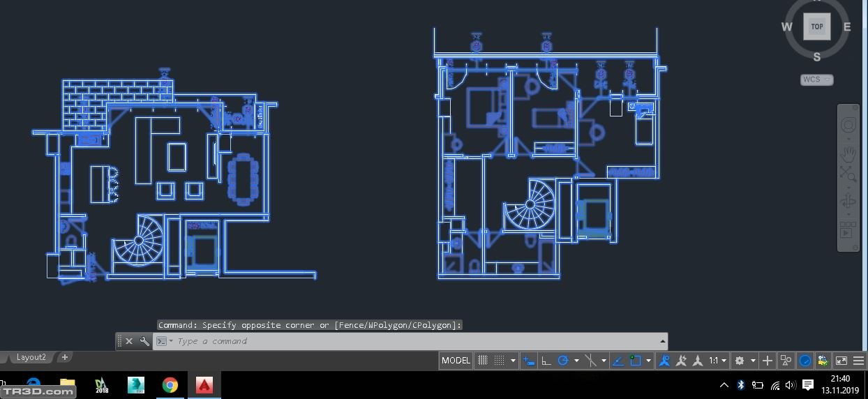Click the Zoom Extents navigation icon
The height and width of the screenshot is (399, 868).
(848, 174)
